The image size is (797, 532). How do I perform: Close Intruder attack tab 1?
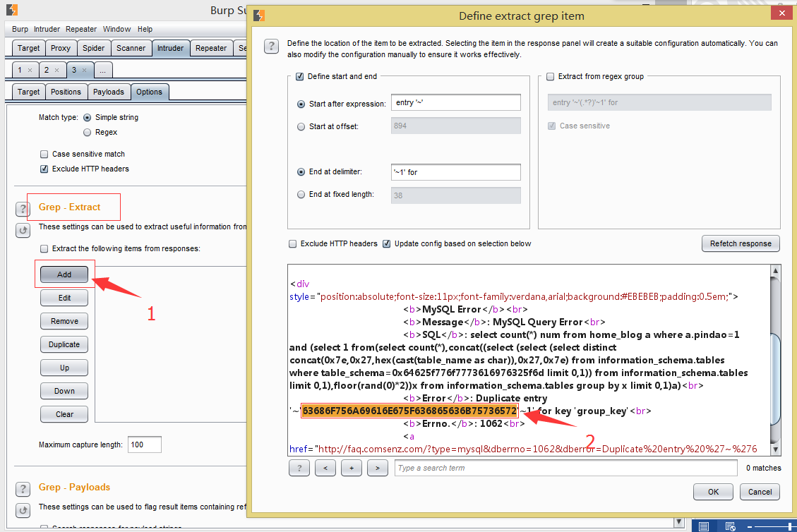point(30,70)
